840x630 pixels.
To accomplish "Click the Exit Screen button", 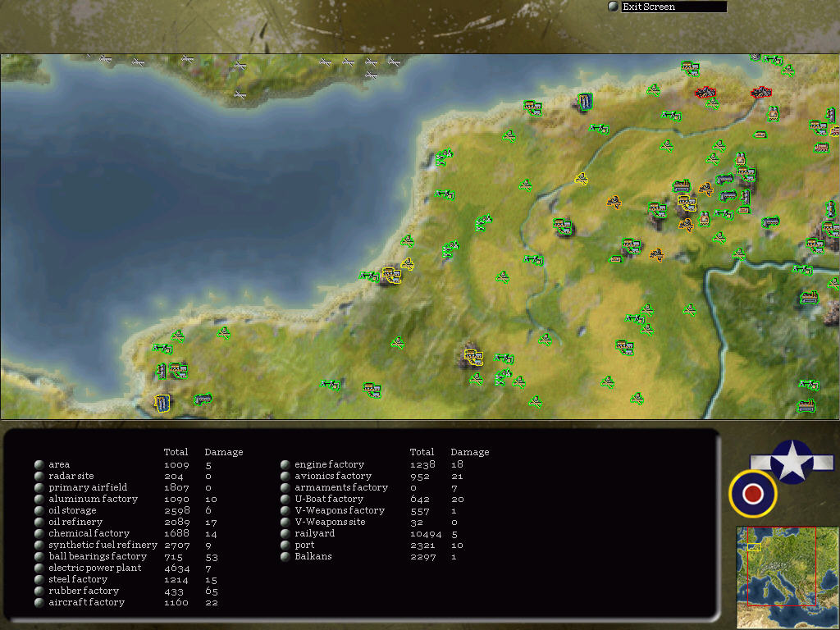I will click(x=668, y=7).
